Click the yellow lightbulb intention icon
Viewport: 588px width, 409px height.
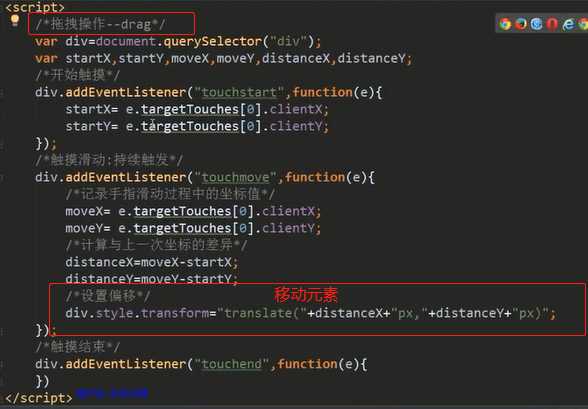(x=15, y=20)
